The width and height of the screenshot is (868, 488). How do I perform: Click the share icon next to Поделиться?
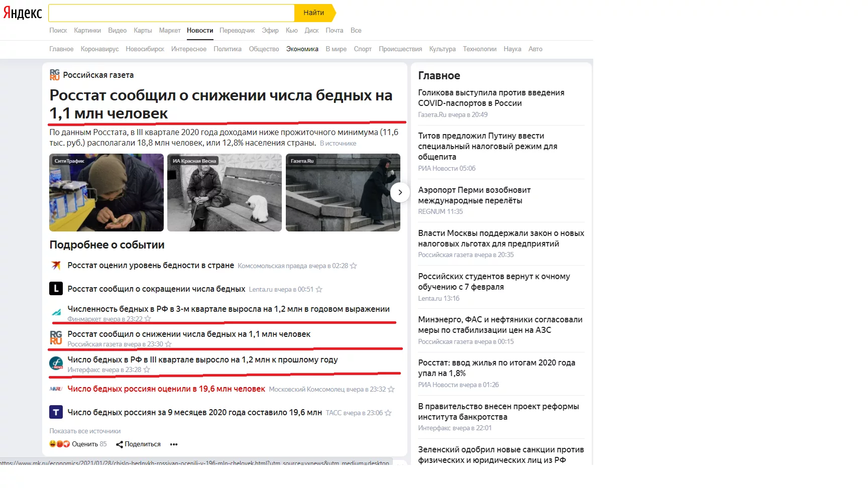click(x=119, y=444)
